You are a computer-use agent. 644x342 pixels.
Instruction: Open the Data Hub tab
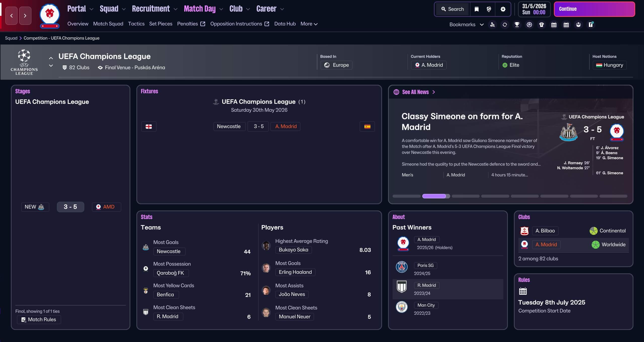tap(285, 24)
